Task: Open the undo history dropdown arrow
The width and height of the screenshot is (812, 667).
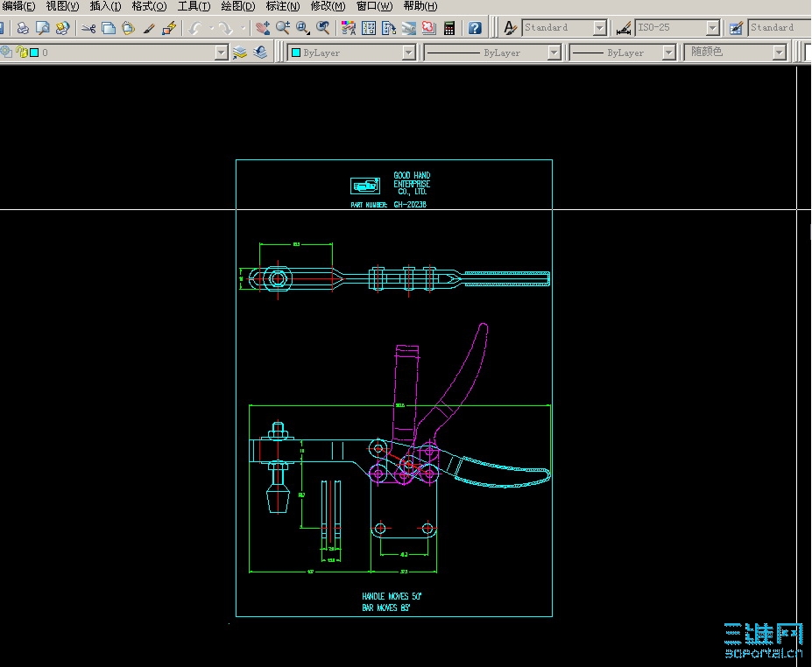Action: [211, 28]
